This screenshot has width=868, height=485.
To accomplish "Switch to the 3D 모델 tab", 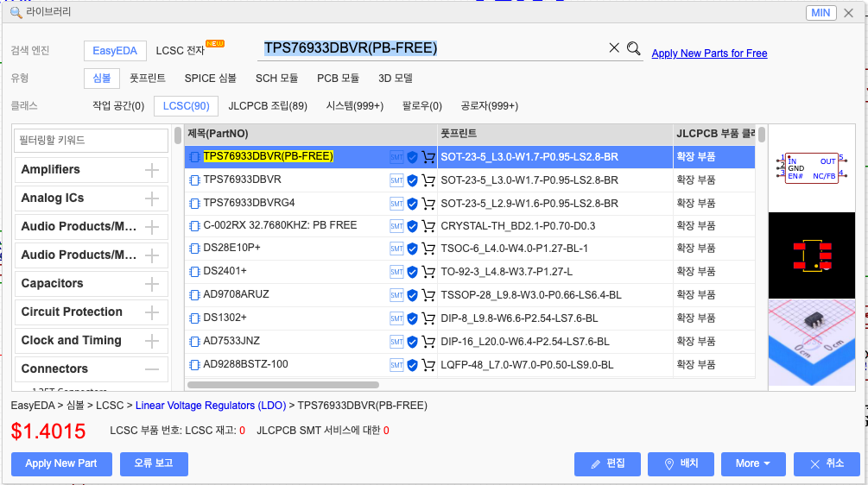I will coord(396,79).
